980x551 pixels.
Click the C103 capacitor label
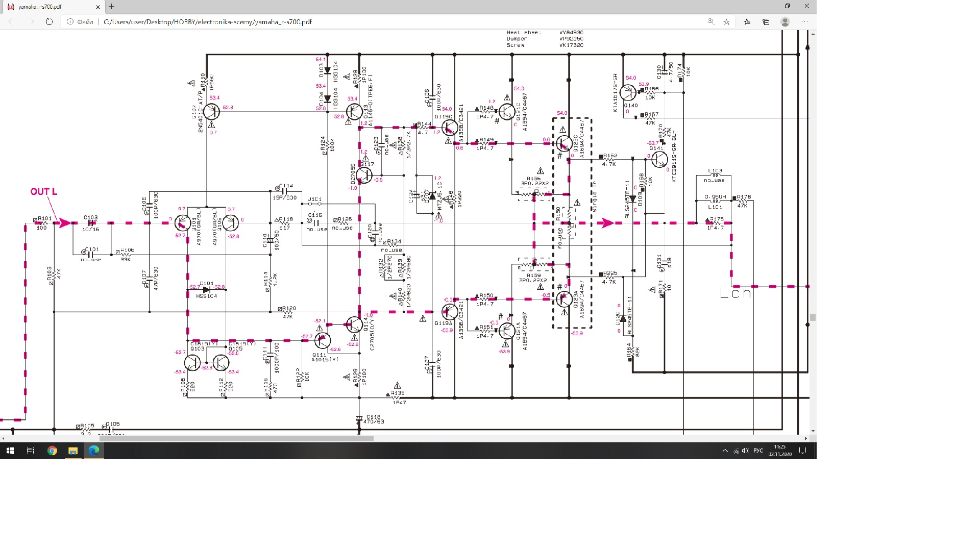(x=91, y=217)
